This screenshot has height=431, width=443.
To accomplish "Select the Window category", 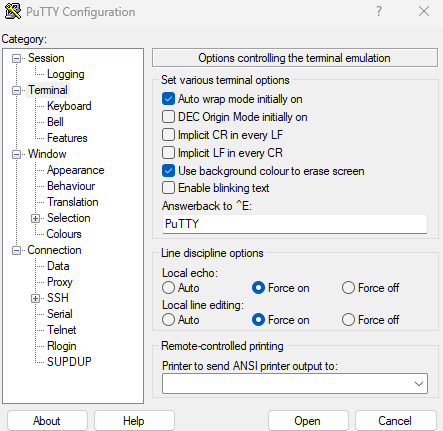I will 47,154.
